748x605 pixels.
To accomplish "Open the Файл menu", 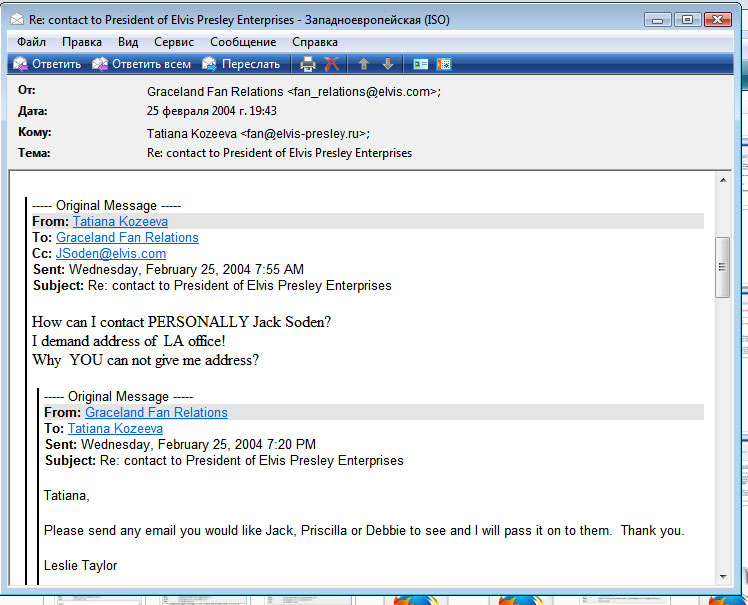I will click(x=31, y=42).
